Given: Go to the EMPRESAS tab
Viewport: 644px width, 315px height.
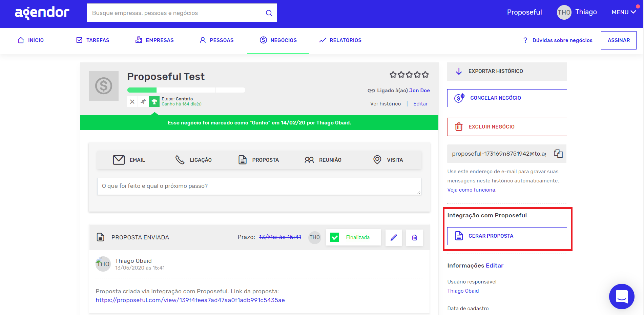Looking at the screenshot, I should (x=154, y=40).
